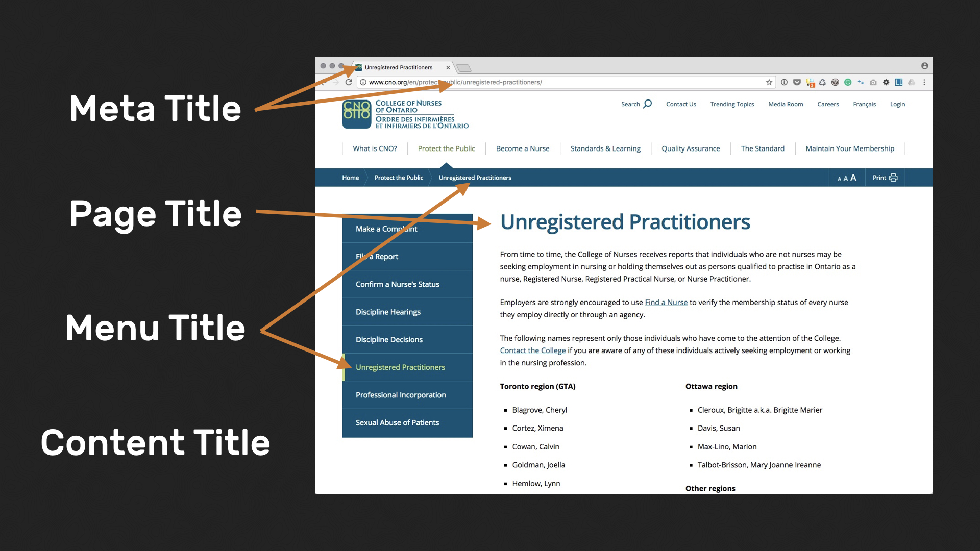Select the Become a Nurse navigation tab
The height and width of the screenshot is (551, 980).
522,148
